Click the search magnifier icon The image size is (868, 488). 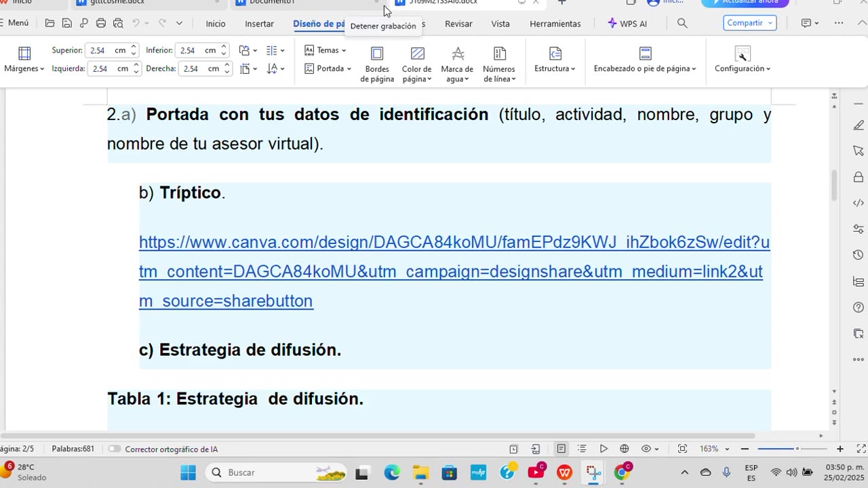click(682, 24)
